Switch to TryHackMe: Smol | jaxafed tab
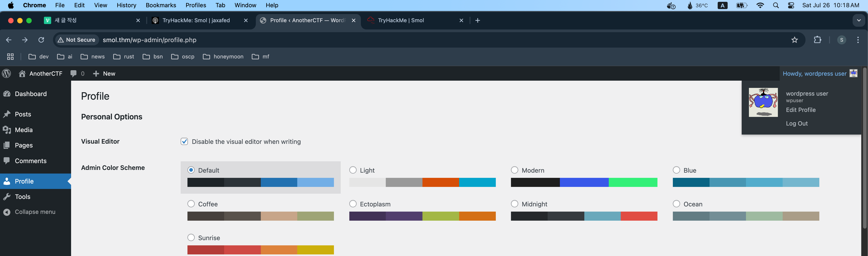868x256 pixels. coord(196,20)
